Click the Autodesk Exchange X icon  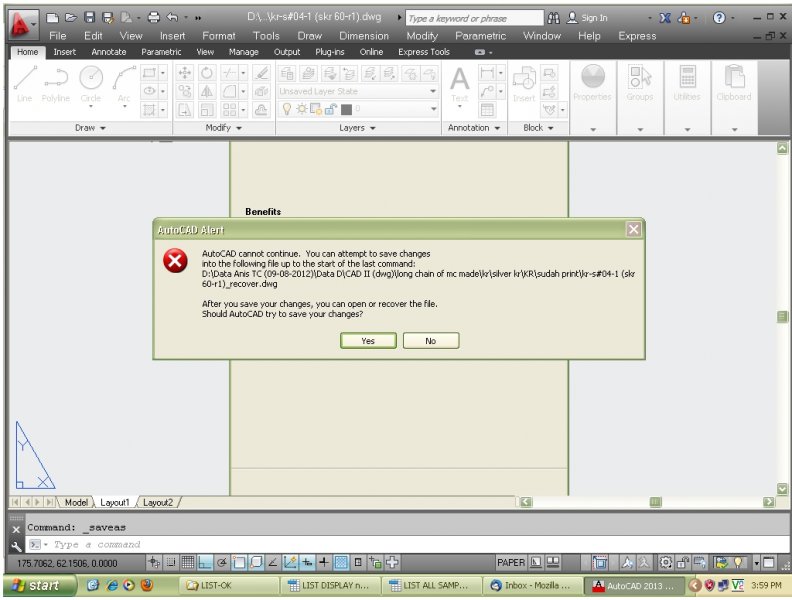tap(665, 18)
